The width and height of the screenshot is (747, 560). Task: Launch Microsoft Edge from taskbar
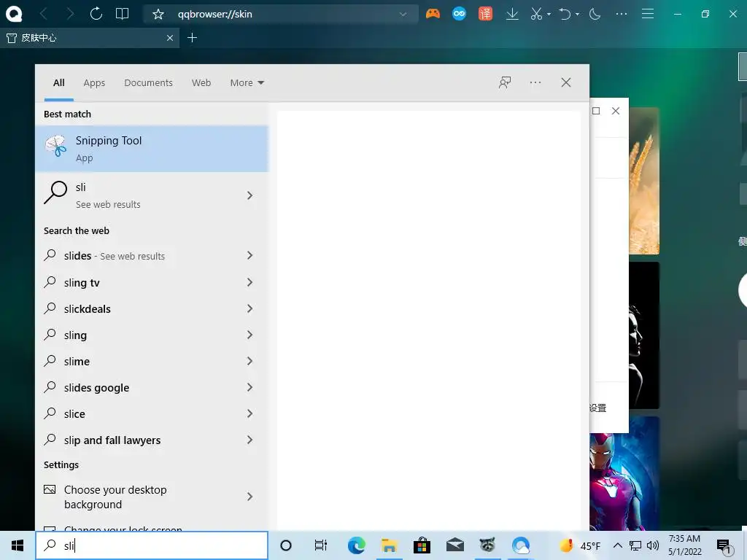pyautogui.click(x=356, y=545)
